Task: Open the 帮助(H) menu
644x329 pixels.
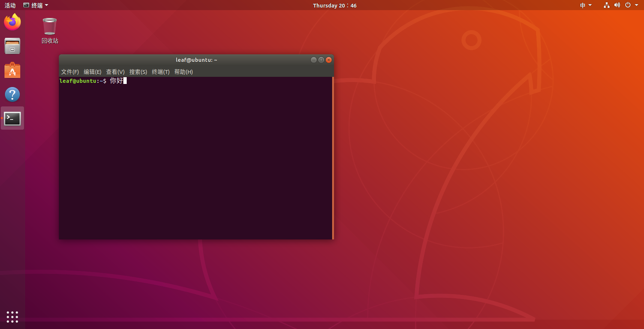Action: coord(184,72)
